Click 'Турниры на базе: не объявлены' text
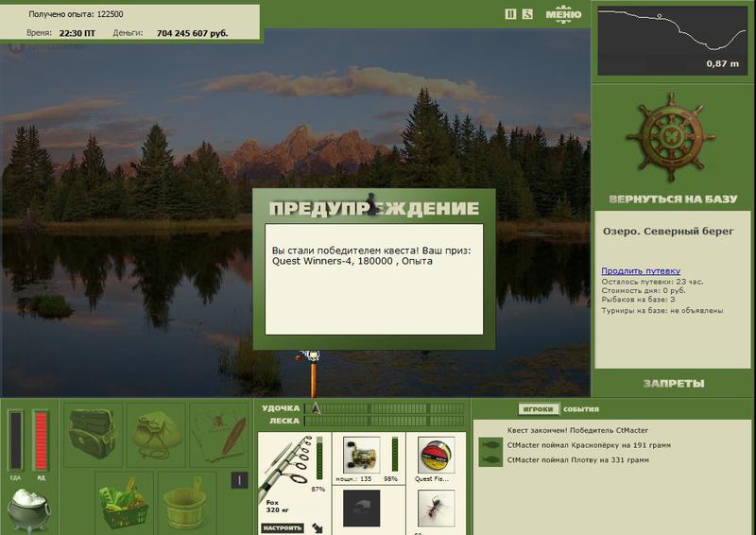756x535 pixels. (662, 311)
